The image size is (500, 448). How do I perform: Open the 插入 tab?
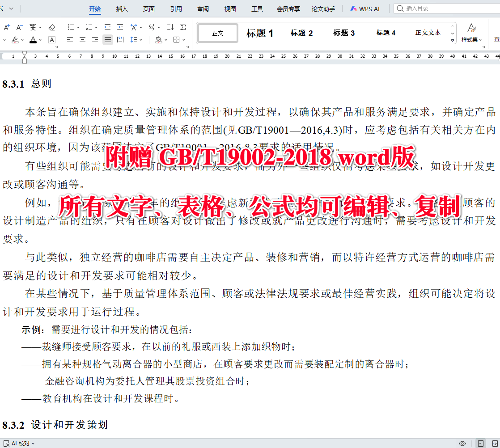(122, 9)
